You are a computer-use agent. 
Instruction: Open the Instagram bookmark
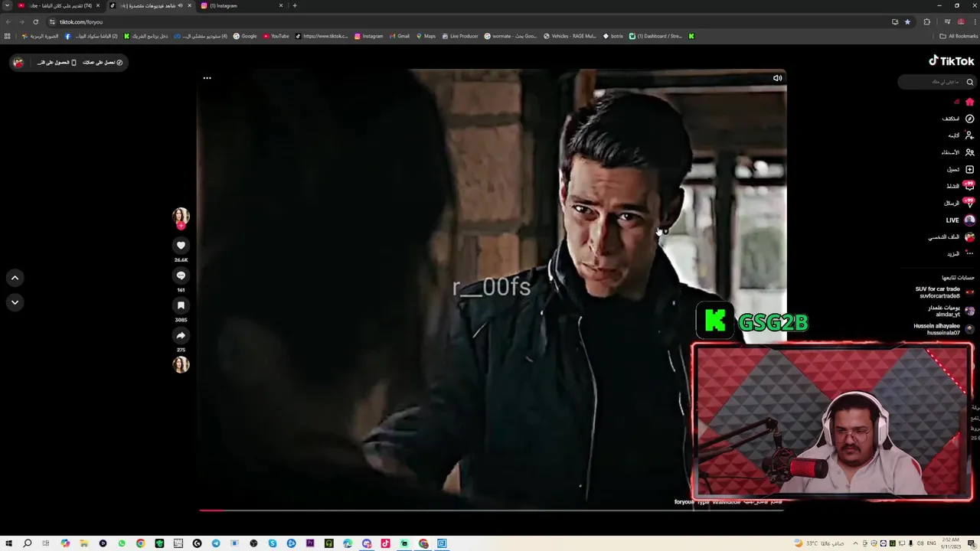[x=368, y=36]
